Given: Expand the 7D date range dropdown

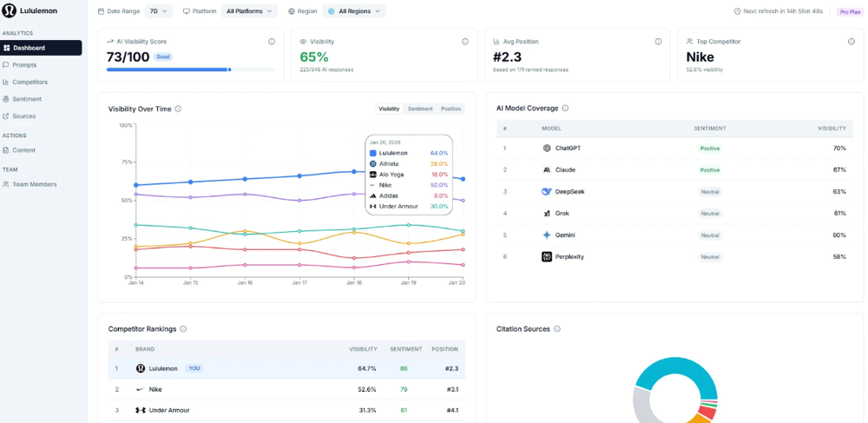Looking at the screenshot, I should pos(159,11).
